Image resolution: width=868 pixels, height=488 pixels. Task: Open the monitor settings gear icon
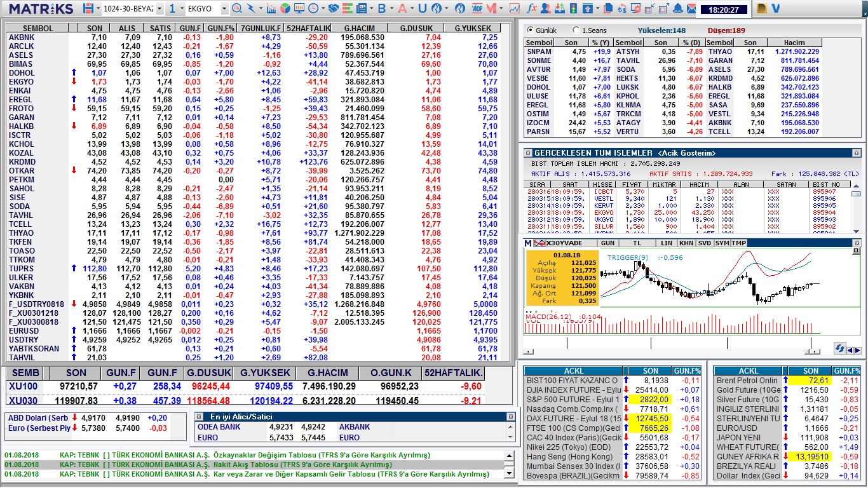pyautogui.click(x=636, y=9)
